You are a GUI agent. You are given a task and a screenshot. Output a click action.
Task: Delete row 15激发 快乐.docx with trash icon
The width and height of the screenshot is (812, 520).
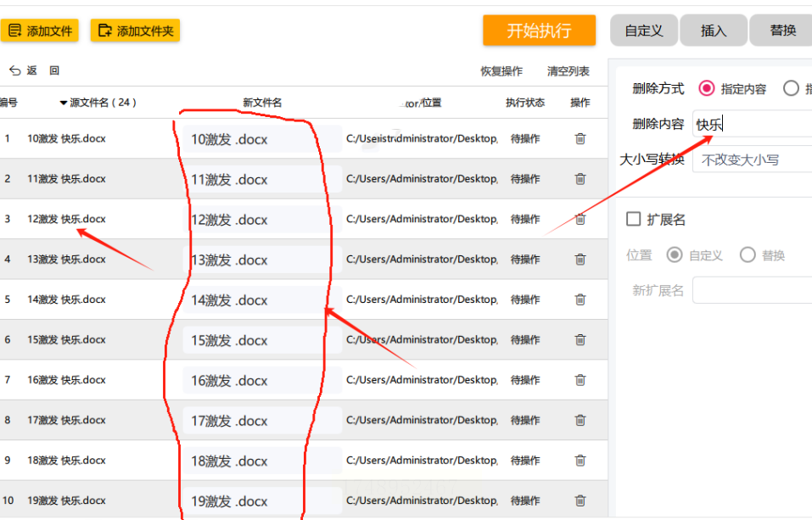tap(580, 340)
